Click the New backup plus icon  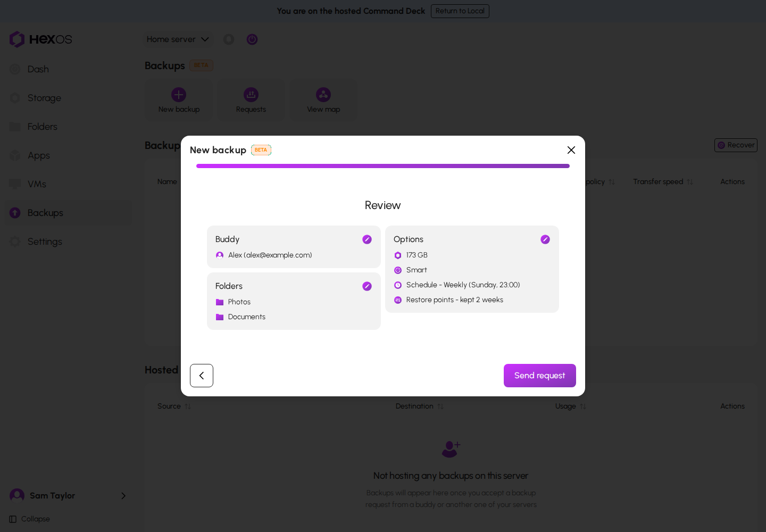pos(179,95)
